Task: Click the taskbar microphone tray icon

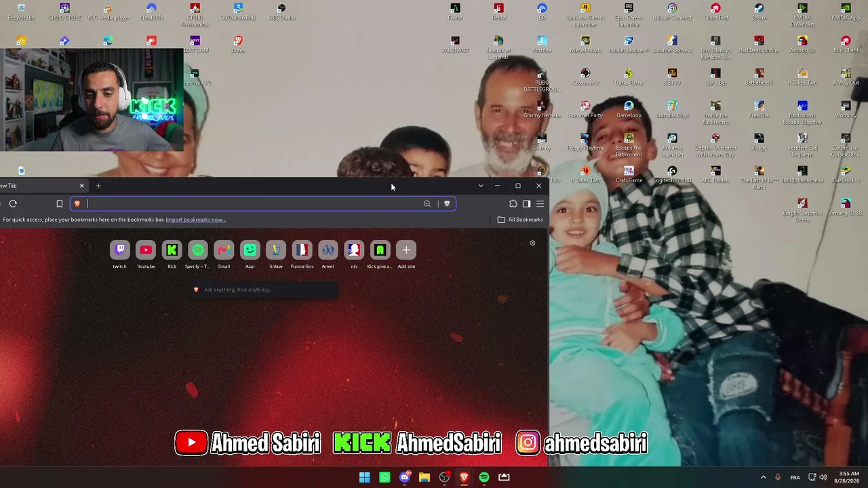Action: [778, 477]
